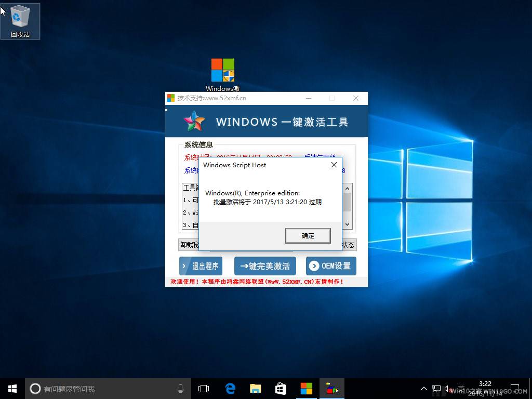Open the Windows Store taskbar icon
This screenshot has height=399, width=532.
click(281, 389)
